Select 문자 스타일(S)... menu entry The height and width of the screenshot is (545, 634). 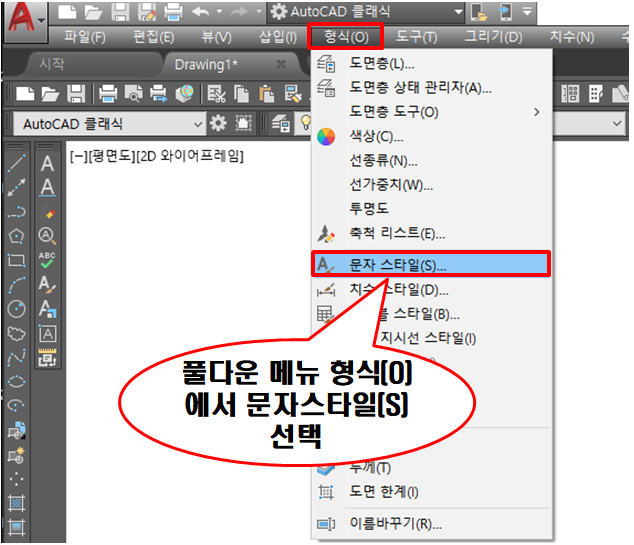431,264
